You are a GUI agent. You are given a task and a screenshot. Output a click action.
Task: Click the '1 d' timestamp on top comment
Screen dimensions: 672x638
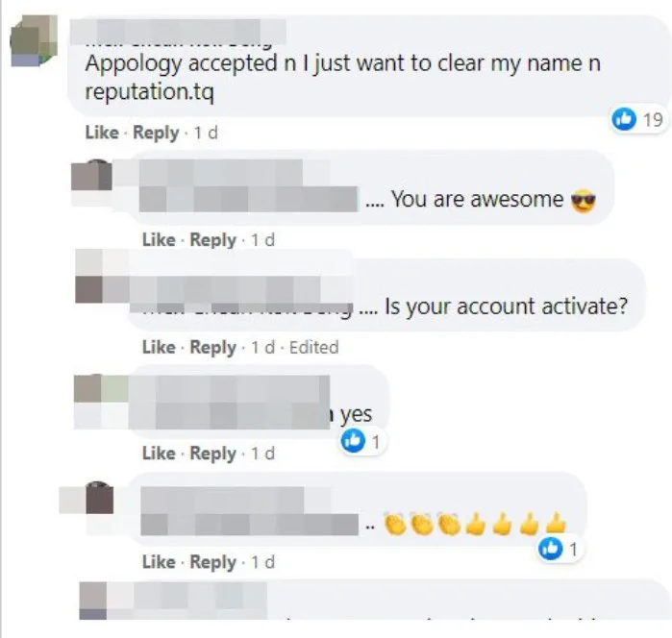(x=206, y=133)
